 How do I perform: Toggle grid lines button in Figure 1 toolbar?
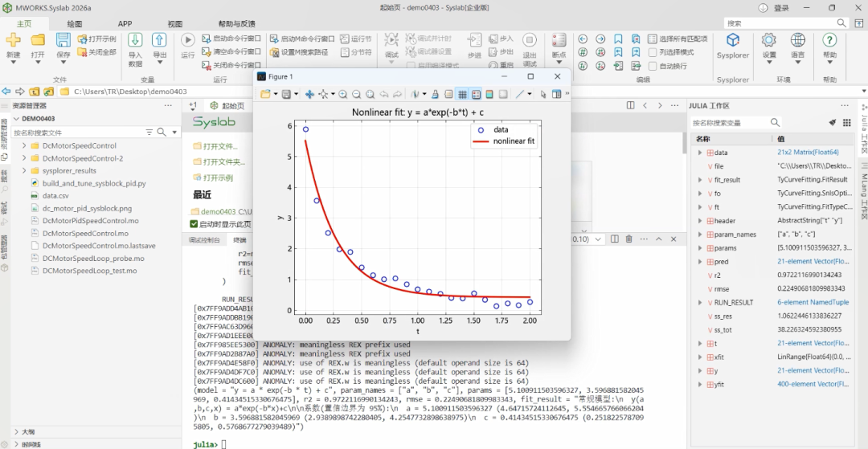(x=462, y=94)
